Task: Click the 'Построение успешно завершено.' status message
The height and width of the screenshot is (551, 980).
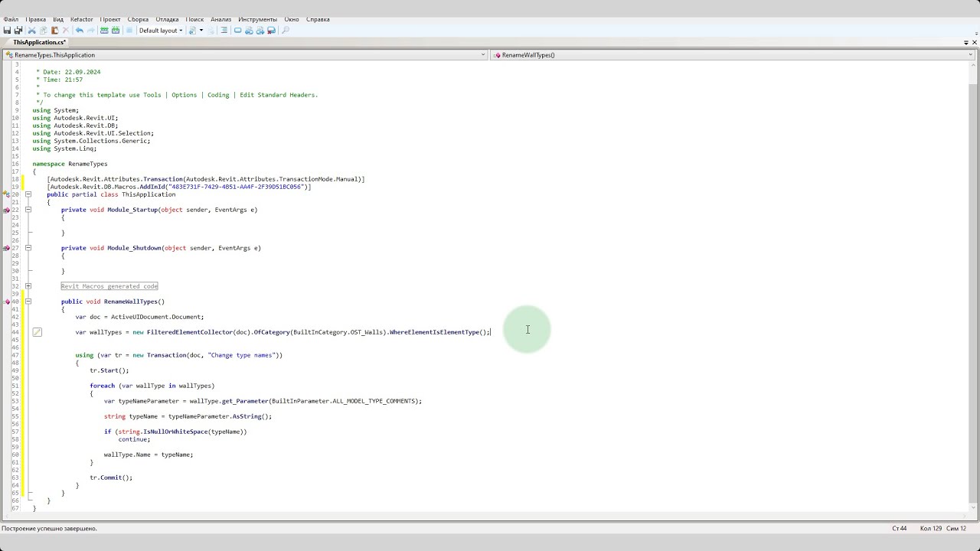Action: point(49,529)
